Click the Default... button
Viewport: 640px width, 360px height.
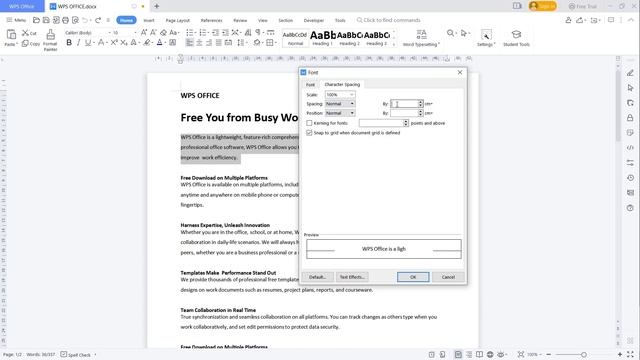[318, 277]
